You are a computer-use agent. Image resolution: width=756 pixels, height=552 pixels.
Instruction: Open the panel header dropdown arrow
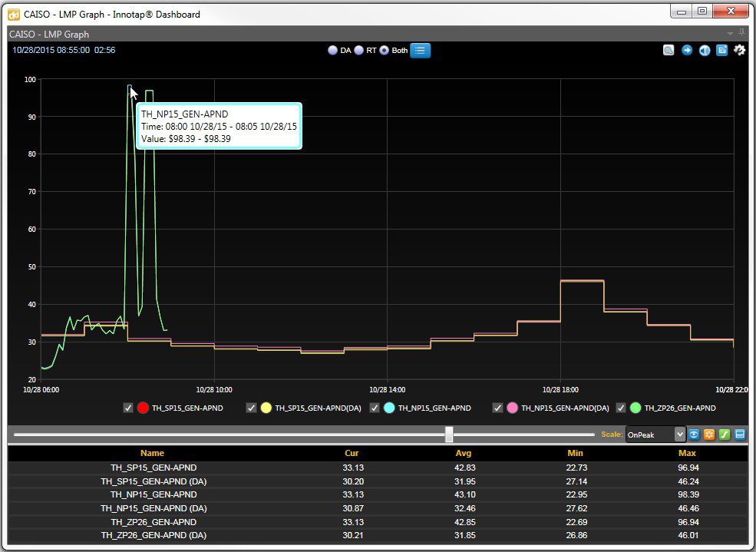[x=730, y=34]
